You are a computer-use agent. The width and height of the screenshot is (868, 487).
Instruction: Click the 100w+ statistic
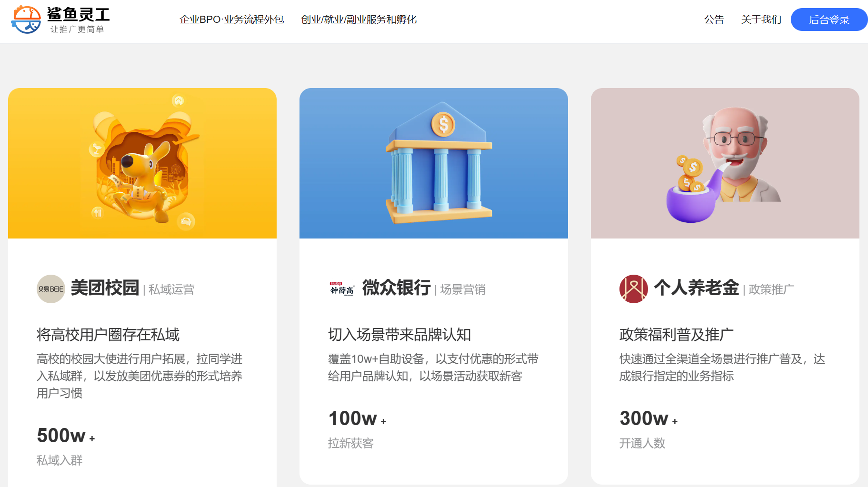[x=358, y=418]
